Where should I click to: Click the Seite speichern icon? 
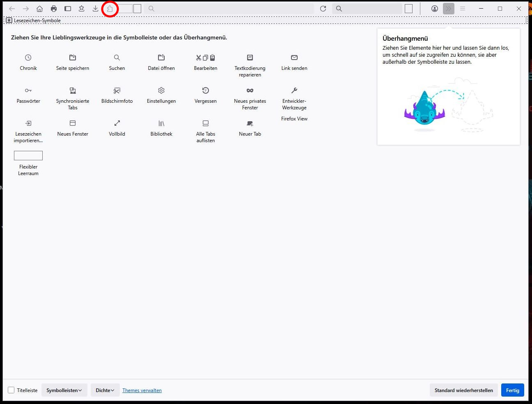pyautogui.click(x=73, y=58)
